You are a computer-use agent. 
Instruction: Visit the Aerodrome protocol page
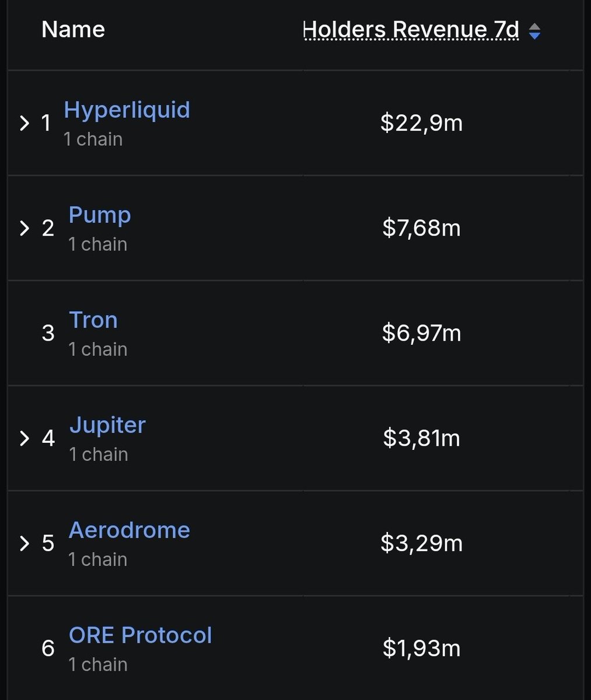pyautogui.click(x=129, y=530)
